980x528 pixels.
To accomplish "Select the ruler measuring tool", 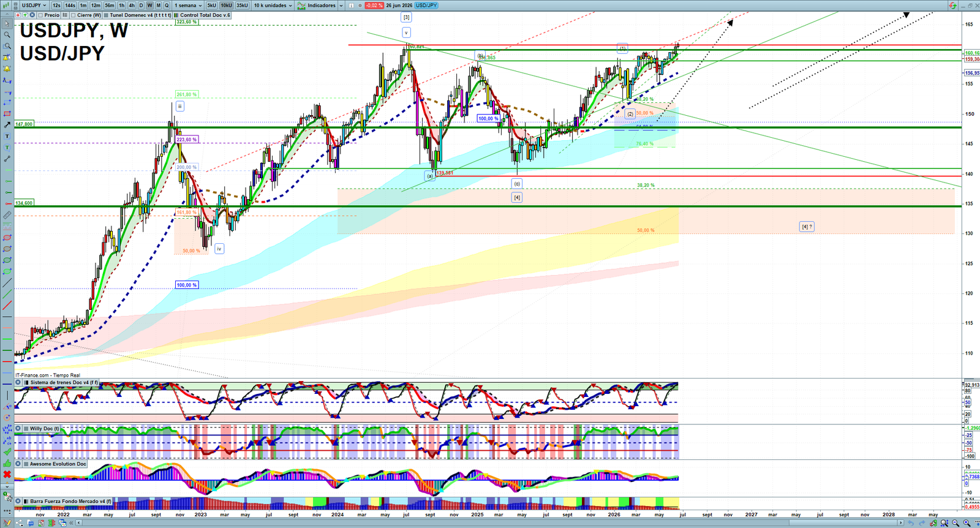I will pos(7,216).
